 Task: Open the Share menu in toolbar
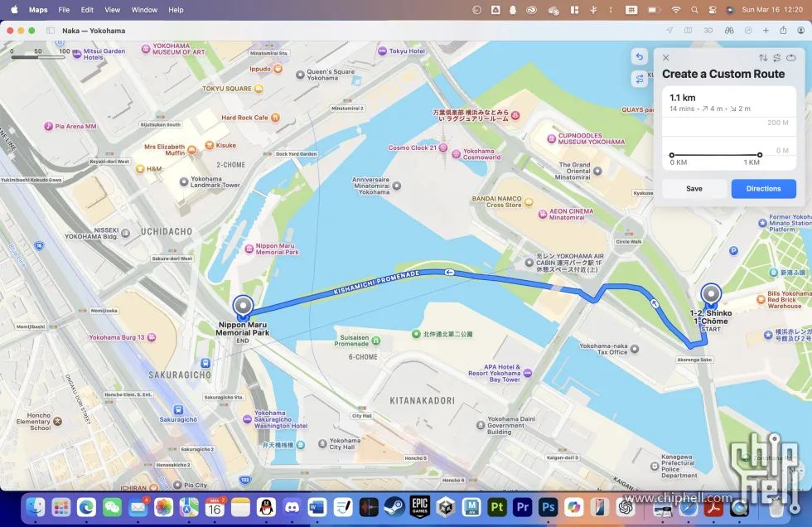tap(784, 31)
